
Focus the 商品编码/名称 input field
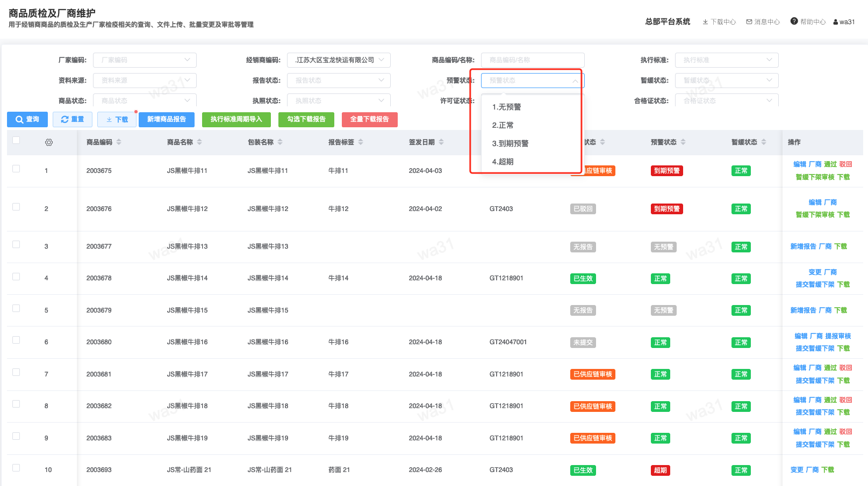(x=532, y=60)
